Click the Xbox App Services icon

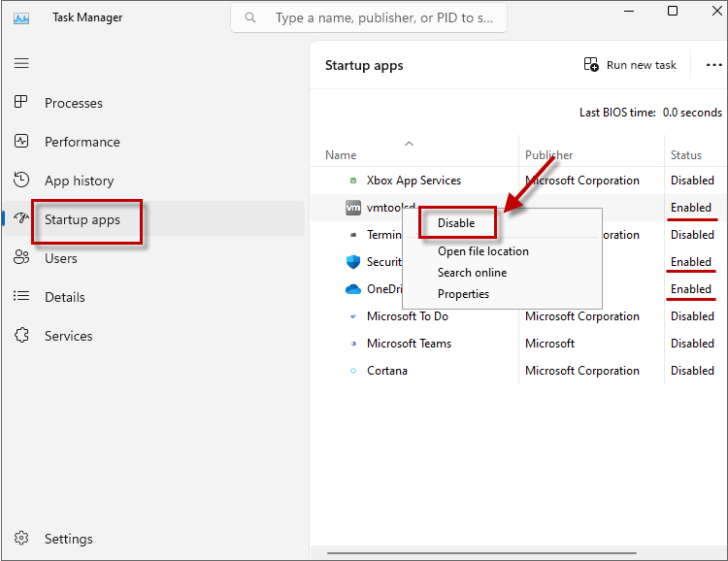[353, 181]
